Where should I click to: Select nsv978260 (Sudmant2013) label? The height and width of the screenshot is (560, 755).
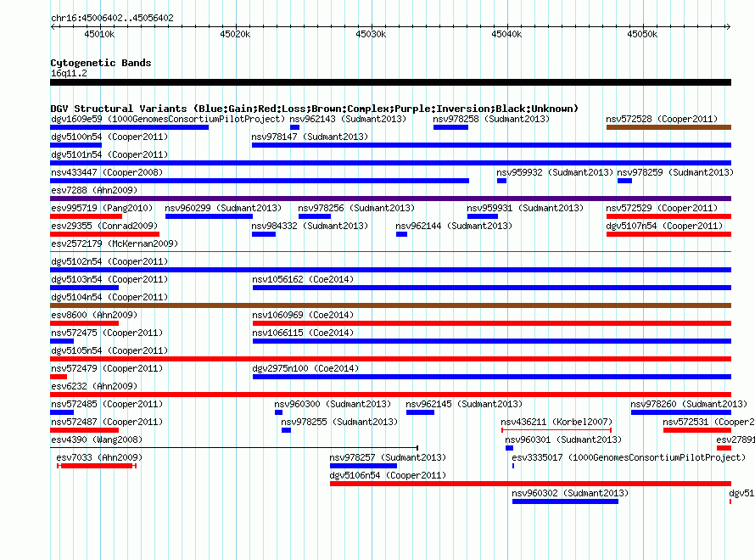click(689, 404)
